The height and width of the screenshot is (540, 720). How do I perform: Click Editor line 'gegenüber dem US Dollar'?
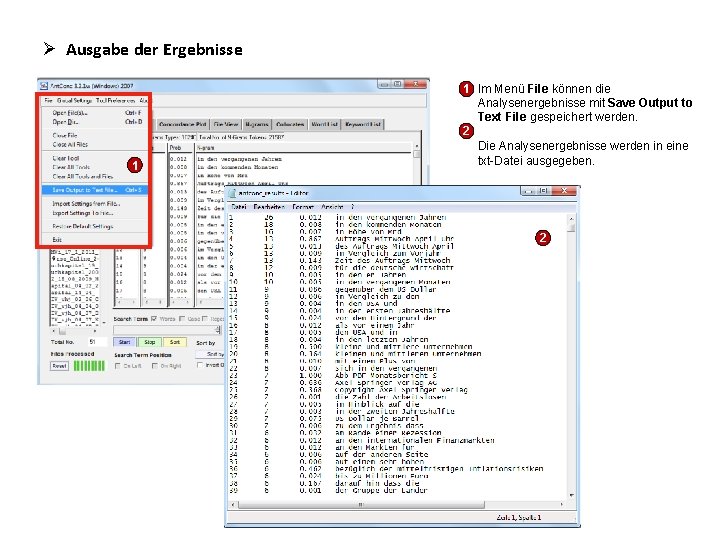point(386,289)
